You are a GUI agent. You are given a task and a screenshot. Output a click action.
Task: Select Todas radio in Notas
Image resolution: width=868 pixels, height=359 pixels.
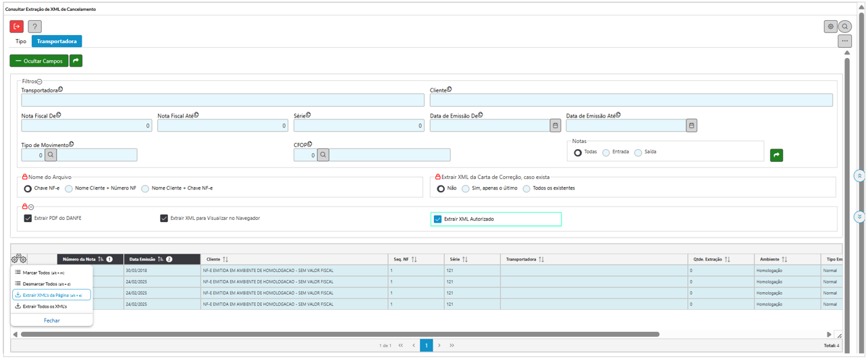[578, 153]
